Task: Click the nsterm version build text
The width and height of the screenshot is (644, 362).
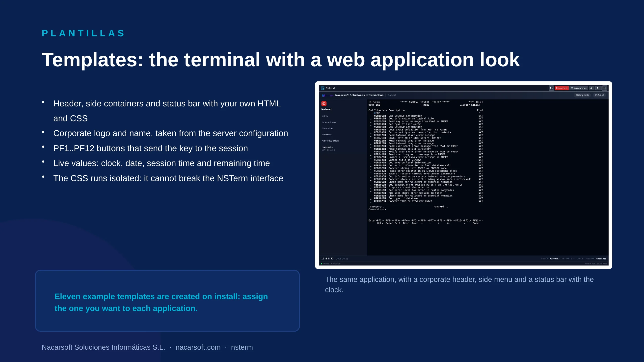Action: [596, 264]
